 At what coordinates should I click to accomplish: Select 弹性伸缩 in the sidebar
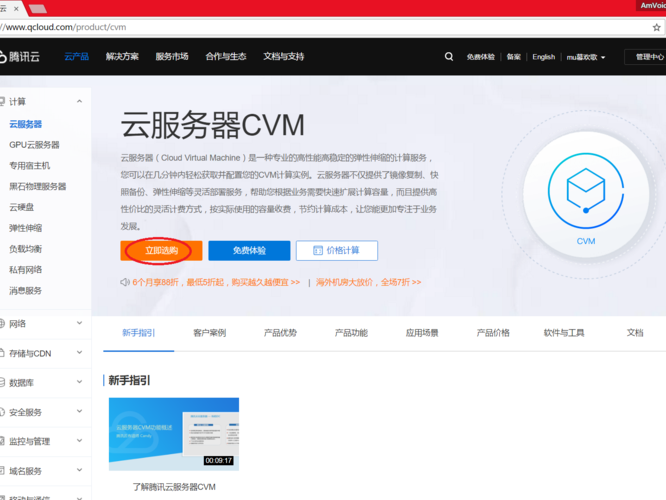25,228
